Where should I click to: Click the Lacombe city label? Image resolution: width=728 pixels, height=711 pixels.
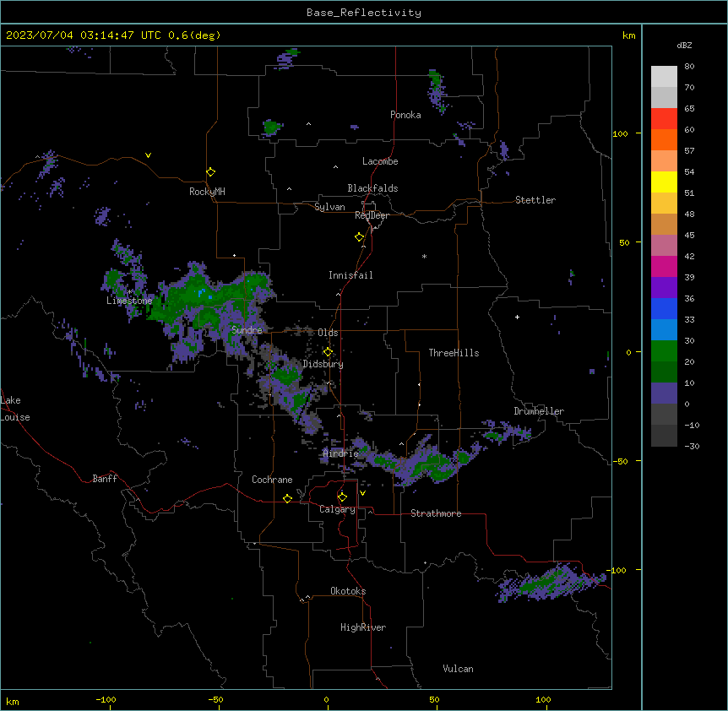(380, 161)
